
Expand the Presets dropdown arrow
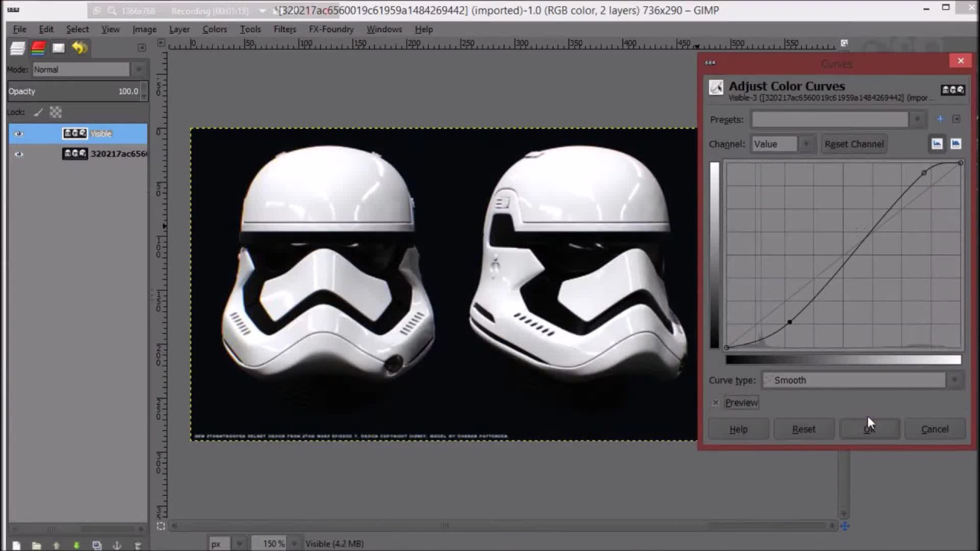pos(917,119)
